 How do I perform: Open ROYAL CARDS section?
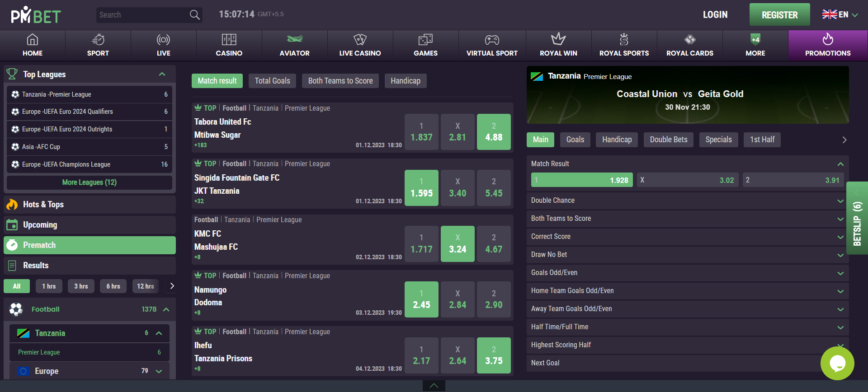pyautogui.click(x=690, y=45)
